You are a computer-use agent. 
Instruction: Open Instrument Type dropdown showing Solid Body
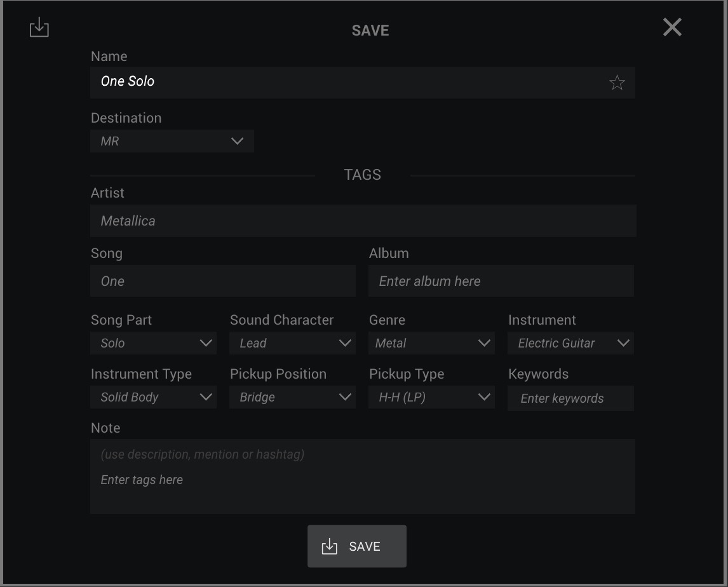click(x=153, y=397)
